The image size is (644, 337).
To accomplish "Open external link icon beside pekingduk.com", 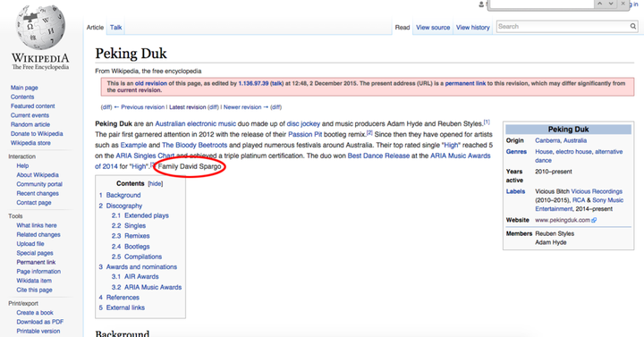I will [594, 220].
